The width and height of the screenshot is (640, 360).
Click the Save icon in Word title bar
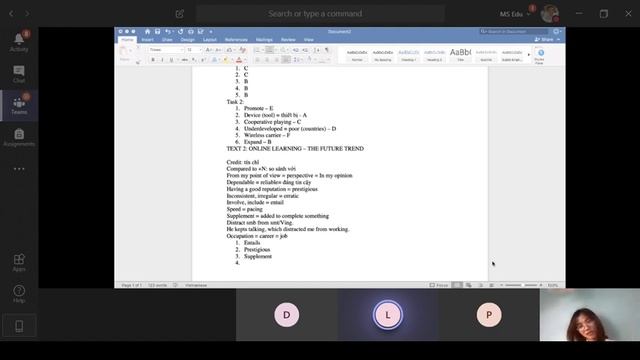pos(157,31)
